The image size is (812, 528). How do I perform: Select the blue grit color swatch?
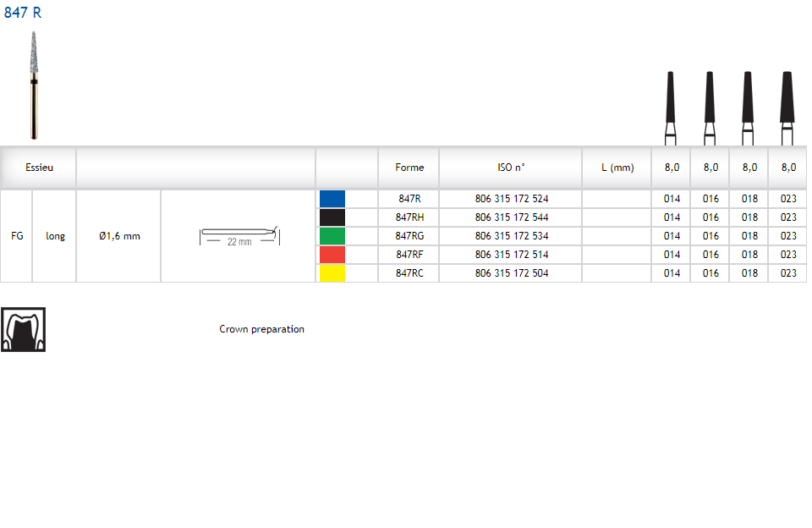pos(332,199)
